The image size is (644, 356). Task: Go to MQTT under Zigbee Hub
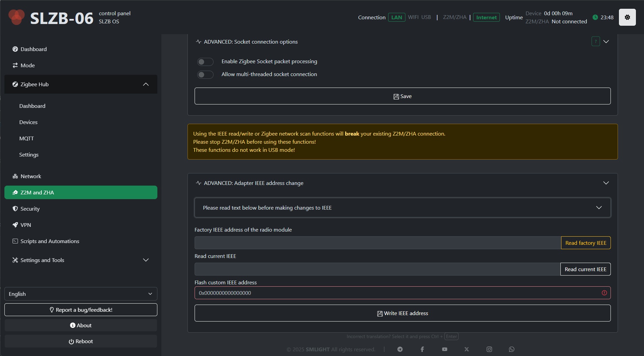[x=26, y=138]
